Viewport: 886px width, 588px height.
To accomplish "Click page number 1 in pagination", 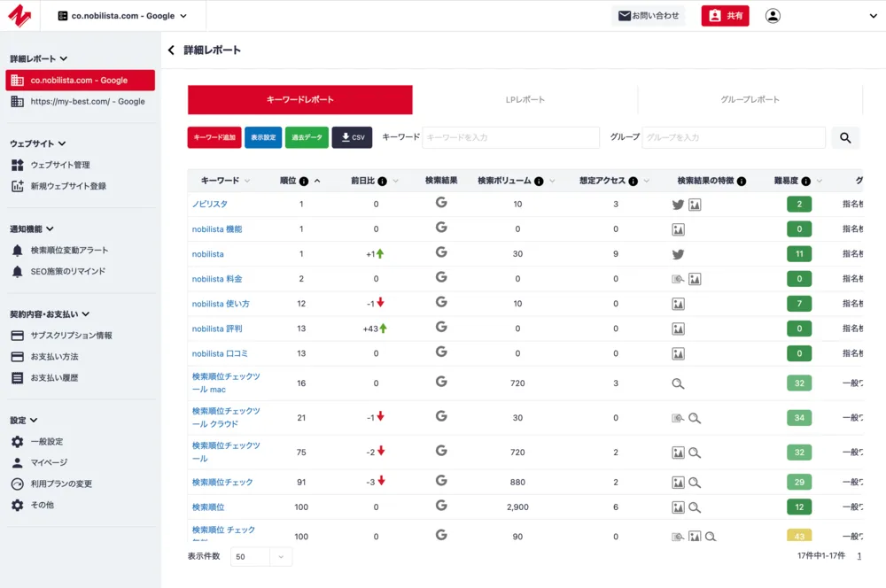I will (x=859, y=556).
